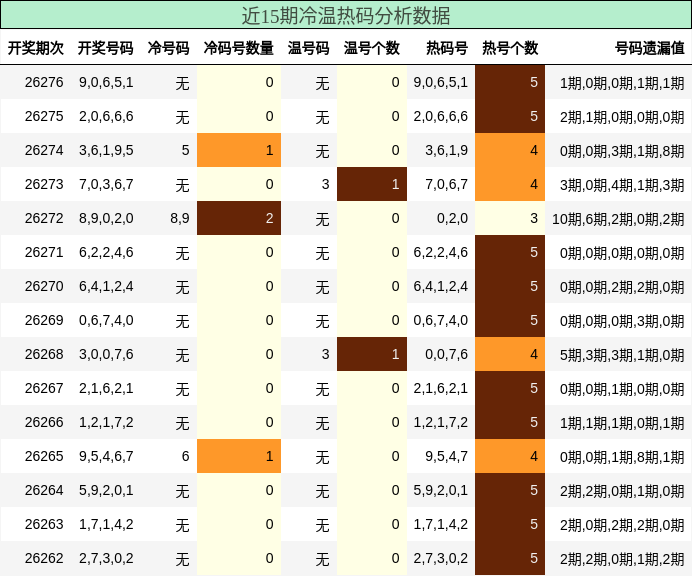The height and width of the screenshot is (576, 692).
Task: Click omission value 2期,2期,0期,1期,2期
Action: pos(622,558)
